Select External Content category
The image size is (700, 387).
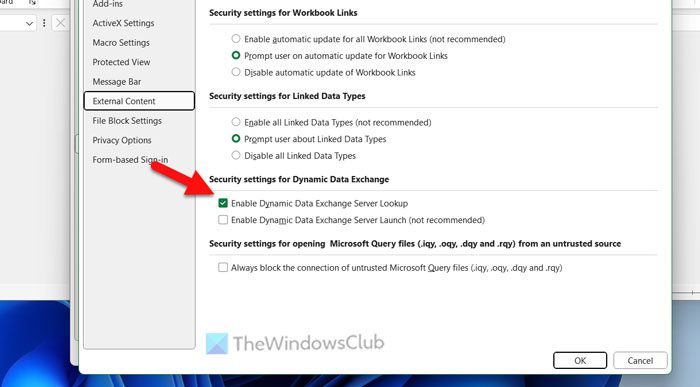coord(139,101)
